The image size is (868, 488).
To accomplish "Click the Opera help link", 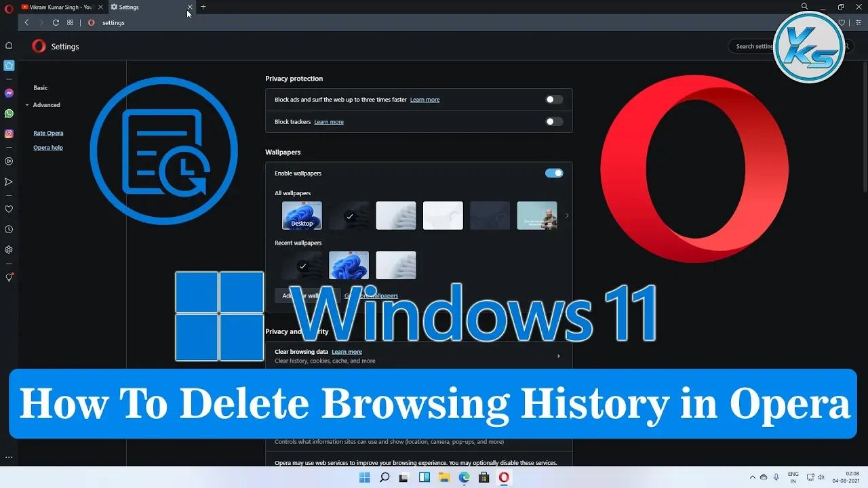I will point(48,148).
